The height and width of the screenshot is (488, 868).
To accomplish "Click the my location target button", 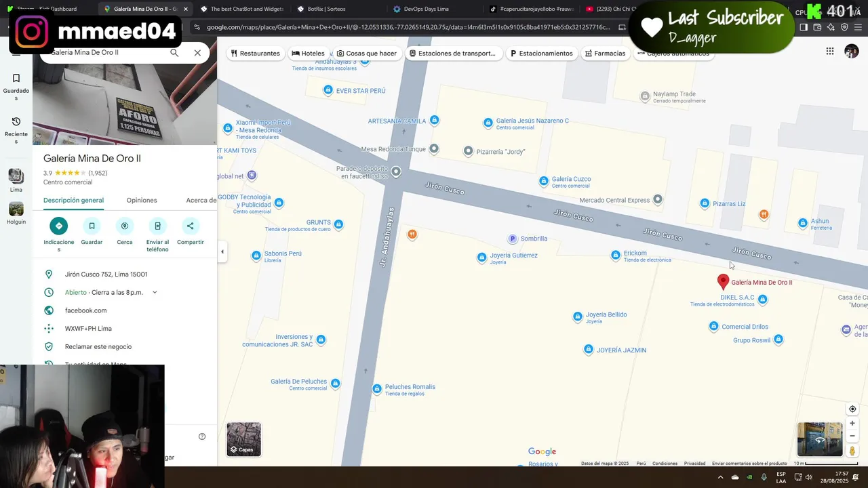I will click(852, 409).
